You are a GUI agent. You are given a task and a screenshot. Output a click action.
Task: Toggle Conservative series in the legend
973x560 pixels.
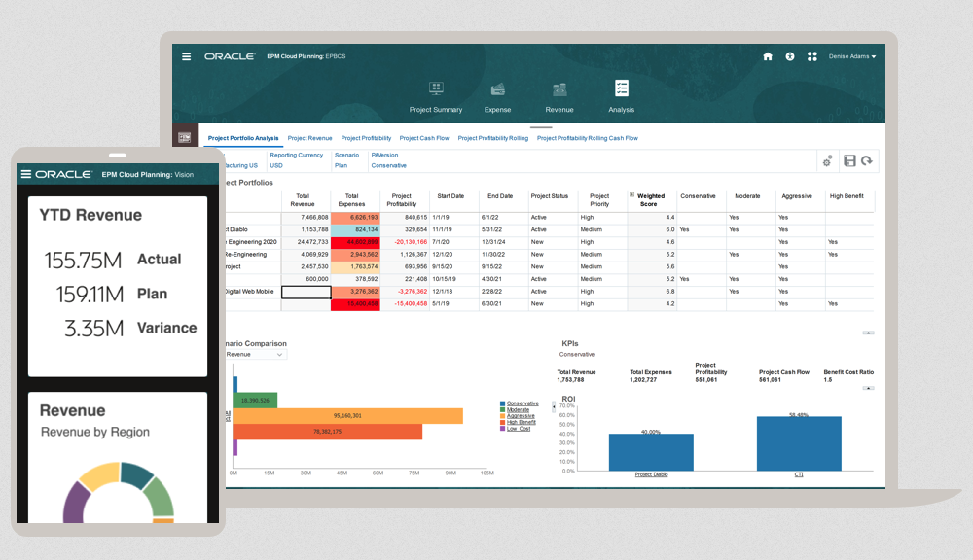(523, 403)
